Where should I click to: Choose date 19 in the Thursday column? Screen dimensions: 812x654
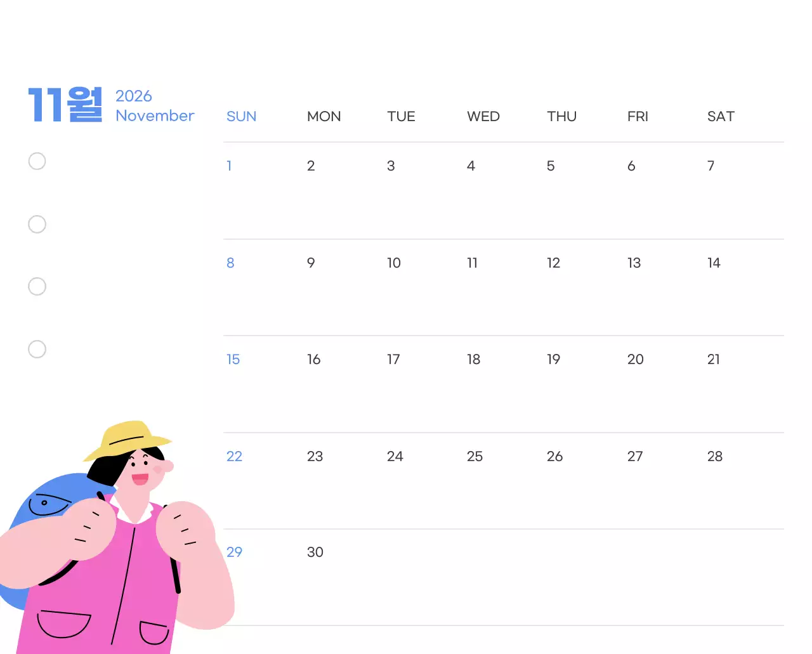point(553,360)
